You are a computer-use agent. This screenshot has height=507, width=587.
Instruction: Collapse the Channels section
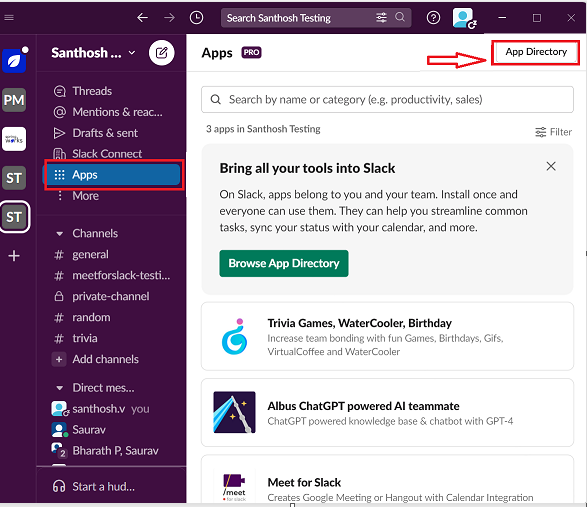59,234
